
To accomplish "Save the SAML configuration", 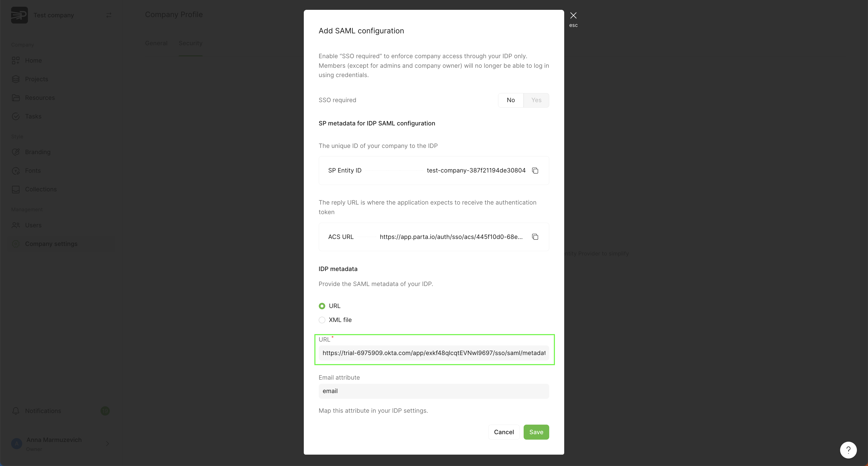I will pos(536,432).
